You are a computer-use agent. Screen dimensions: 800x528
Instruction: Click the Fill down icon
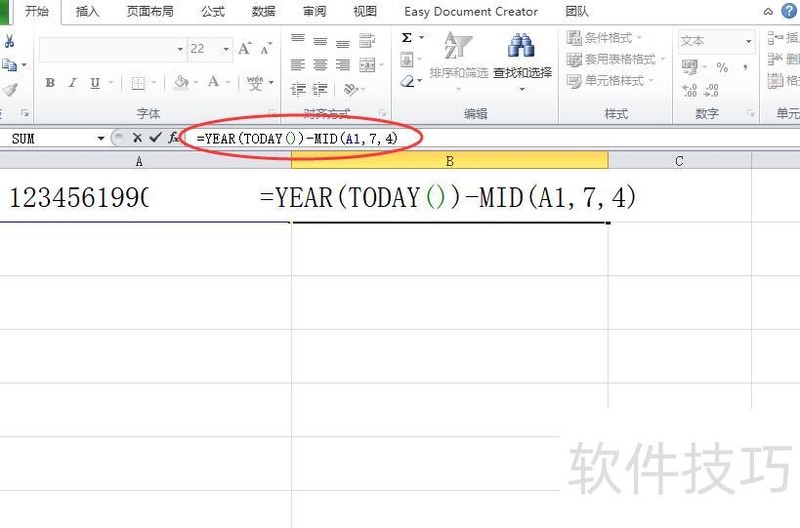coord(407,60)
